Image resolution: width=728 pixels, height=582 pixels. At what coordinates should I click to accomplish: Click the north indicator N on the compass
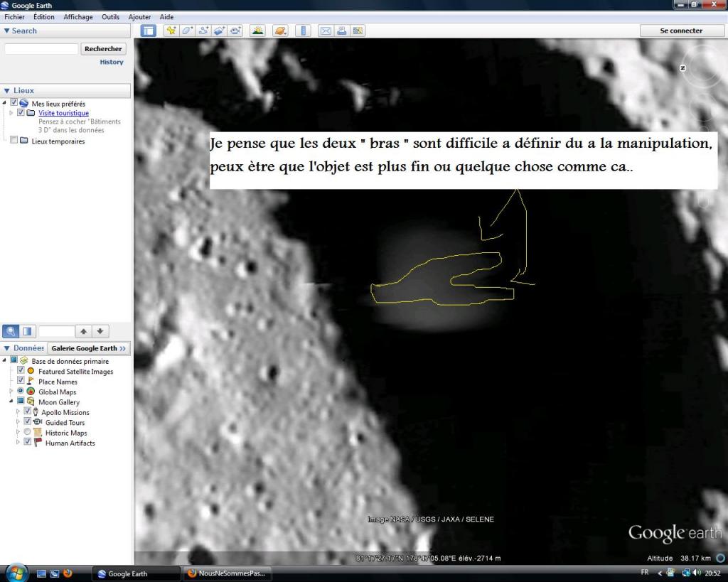tap(682, 68)
